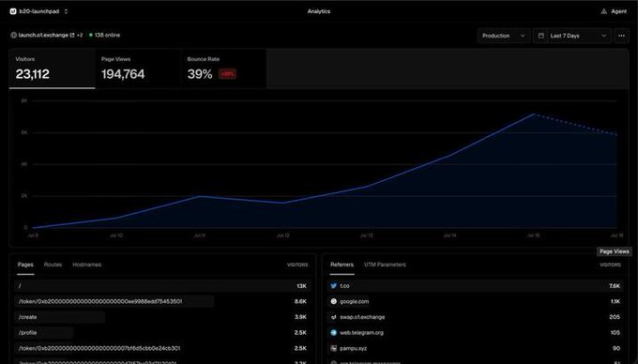
Task: Click the Twitter bird icon for t.co
Action: [x=334, y=286]
